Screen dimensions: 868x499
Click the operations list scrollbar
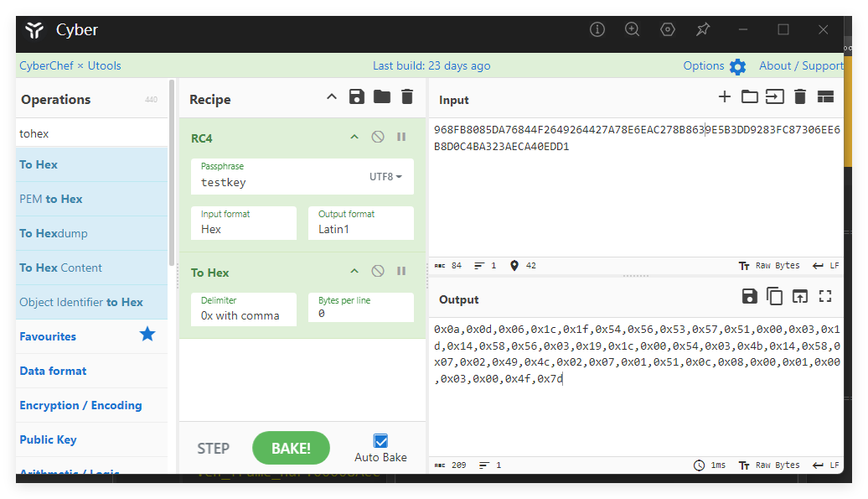click(172, 172)
